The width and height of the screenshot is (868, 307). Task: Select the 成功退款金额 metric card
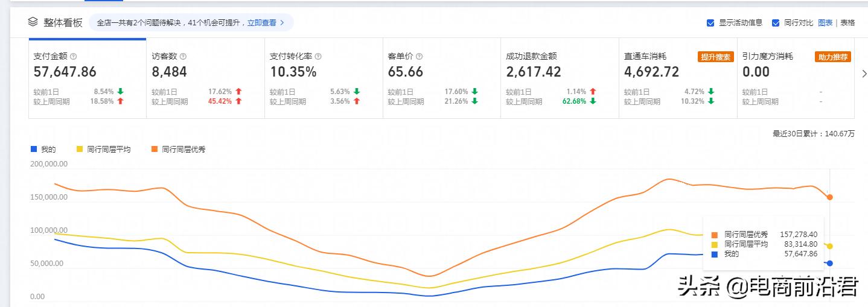559,78
